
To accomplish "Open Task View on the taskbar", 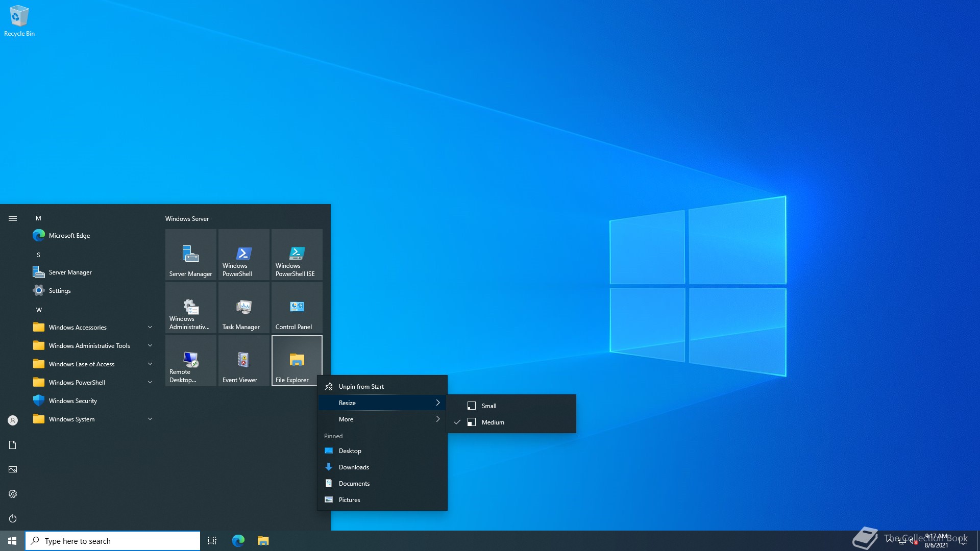I will pyautogui.click(x=212, y=541).
